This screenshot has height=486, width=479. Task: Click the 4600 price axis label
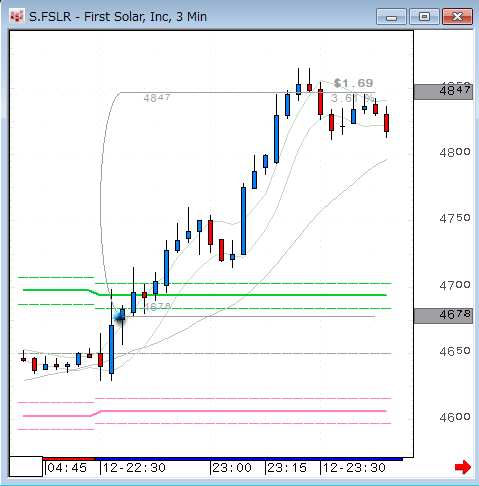click(455, 417)
